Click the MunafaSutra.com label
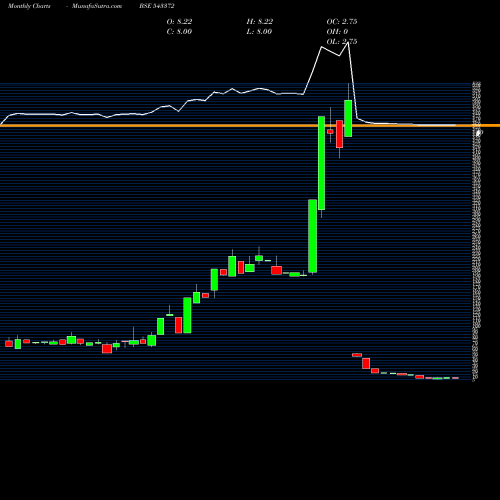The height and width of the screenshot is (500, 500). click(x=97, y=6)
